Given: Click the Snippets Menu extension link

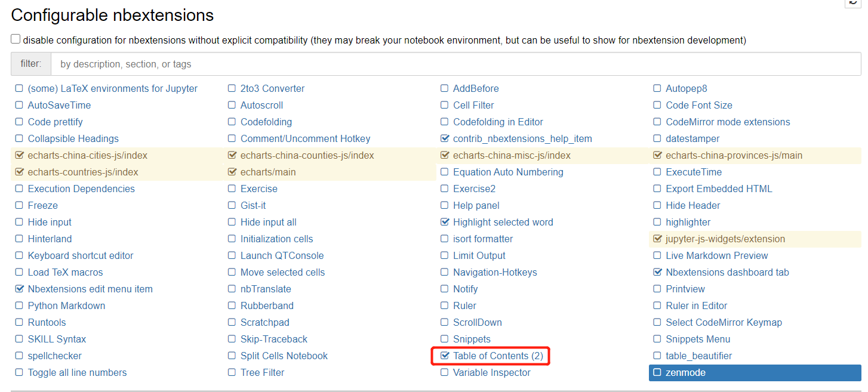Looking at the screenshot, I should [x=698, y=339].
